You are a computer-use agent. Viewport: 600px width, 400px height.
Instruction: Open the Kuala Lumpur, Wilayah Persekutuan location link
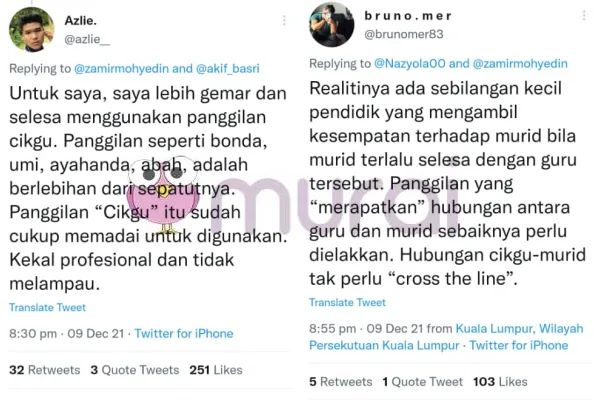(446, 337)
